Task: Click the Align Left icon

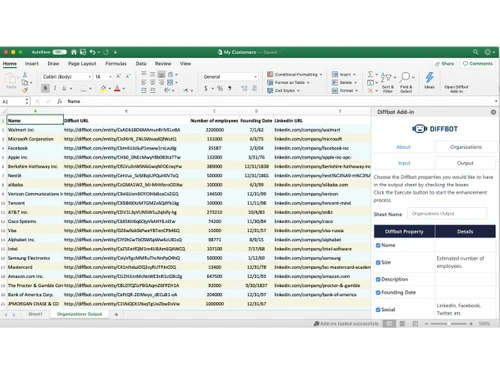Action: (x=144, y=82)
